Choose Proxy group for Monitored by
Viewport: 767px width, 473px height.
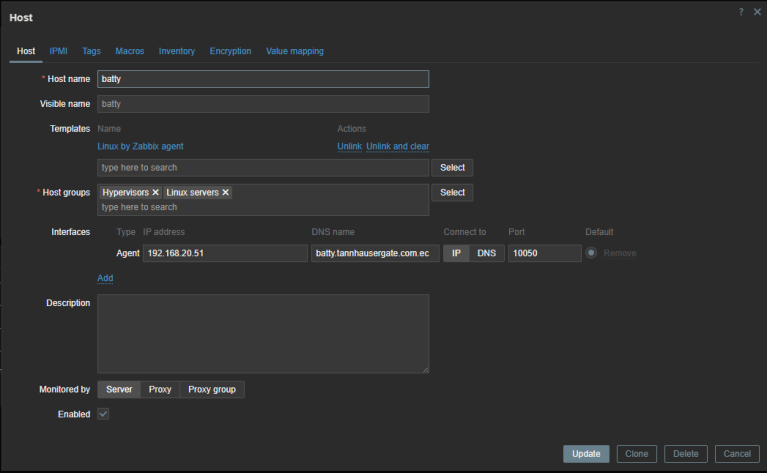coord(212,389)
